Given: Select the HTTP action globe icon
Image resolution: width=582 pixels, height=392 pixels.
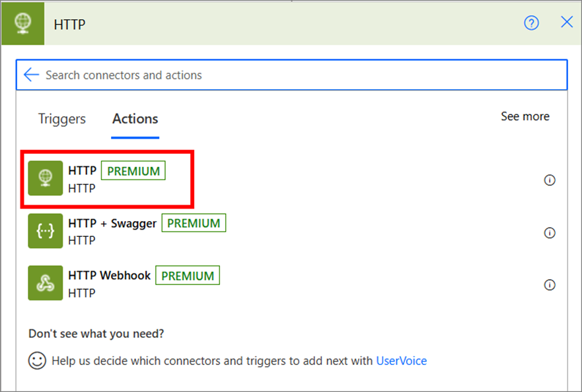Looking at the screenshot, I should (x=45, y=178).
